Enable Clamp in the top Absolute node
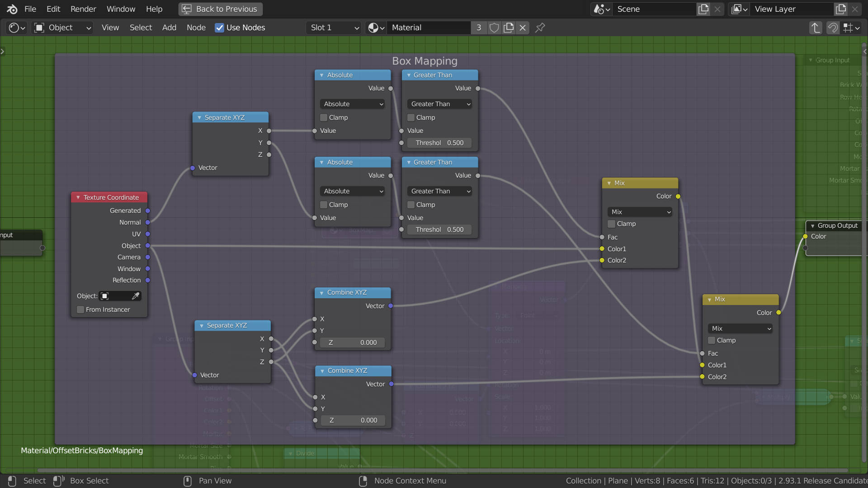 pyautogui.click(x=324, y=117)
